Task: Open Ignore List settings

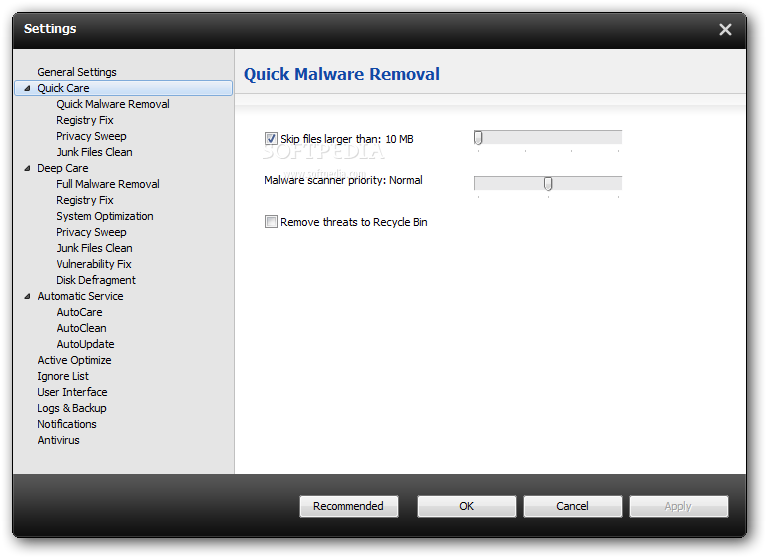Action: tap(63, 376)
